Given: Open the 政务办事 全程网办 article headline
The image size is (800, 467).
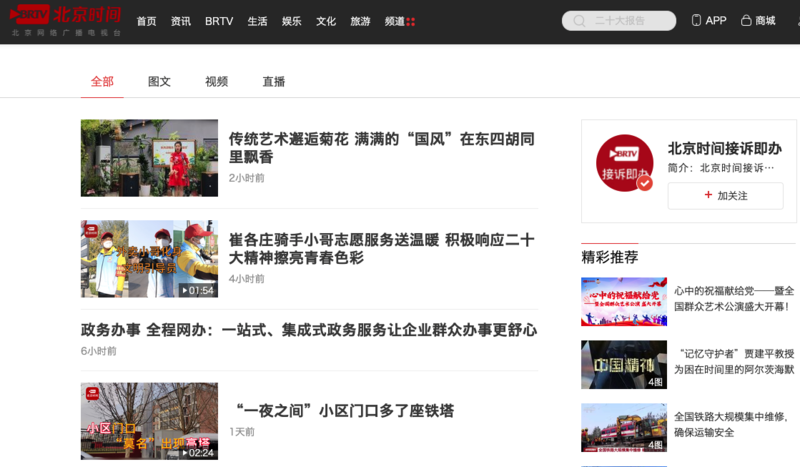Looking at the screenshot, I should pyautogui.click(x=308, y=330).
